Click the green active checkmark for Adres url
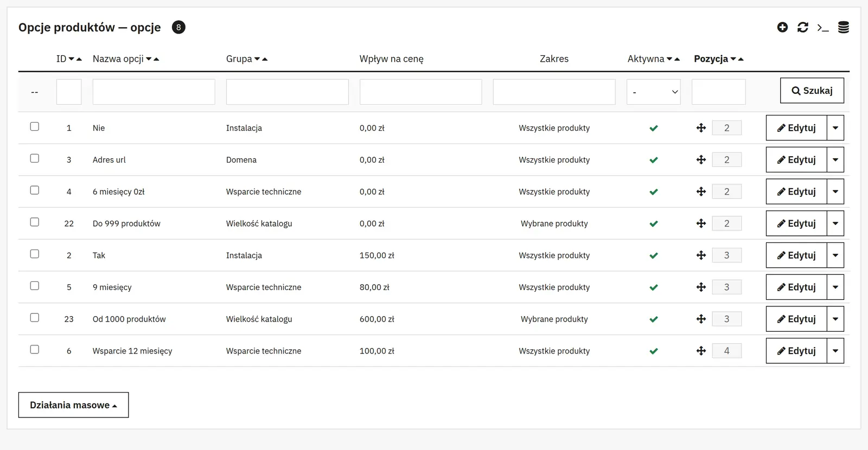The width and height of the screenshot is (868, 450). (654, 160)
